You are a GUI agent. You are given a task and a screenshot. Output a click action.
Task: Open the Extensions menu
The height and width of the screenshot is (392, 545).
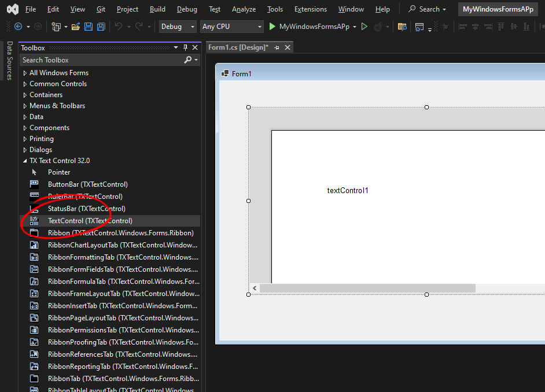point(310,9)
